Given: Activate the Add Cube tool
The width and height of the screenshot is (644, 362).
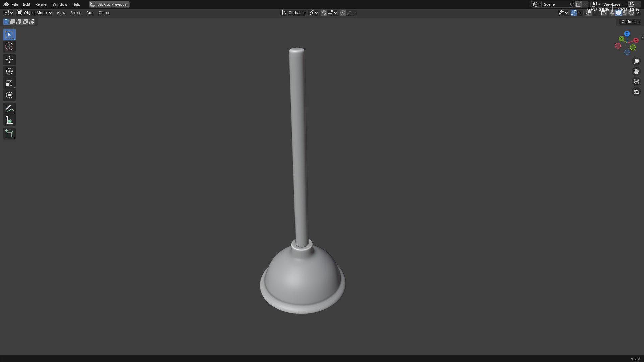Looking at the screenshot, I should coord(9,134).
